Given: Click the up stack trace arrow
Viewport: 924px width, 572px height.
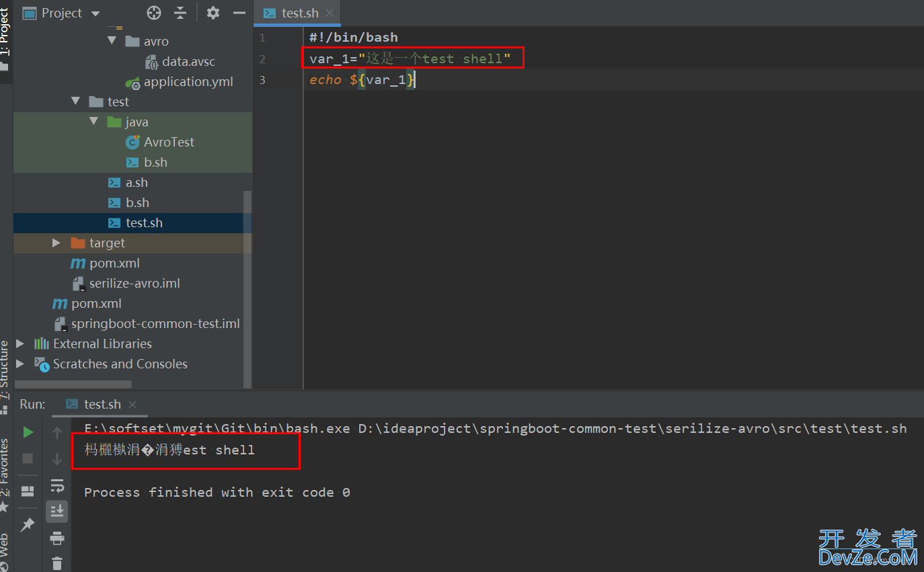Looking at the screenshot, I should point(57,432).
